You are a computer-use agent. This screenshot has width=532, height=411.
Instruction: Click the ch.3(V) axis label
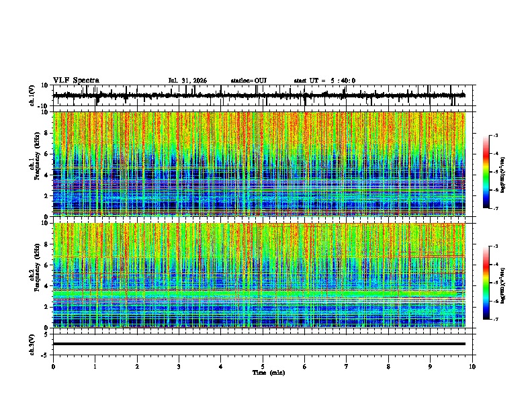32,345
